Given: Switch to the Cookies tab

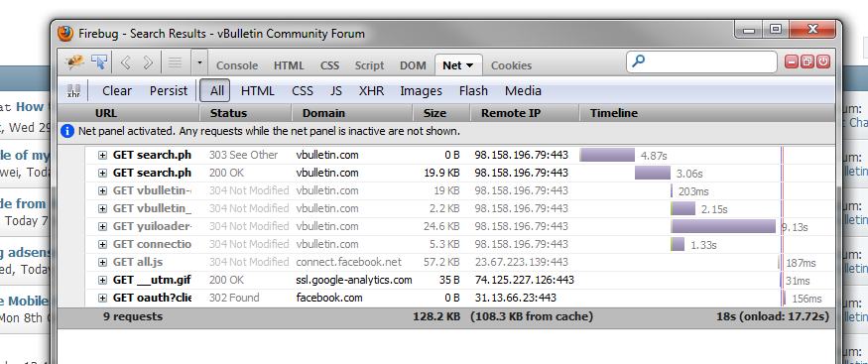Looking at the screenshot, I should pyautogui.click(x=511, y=65).
